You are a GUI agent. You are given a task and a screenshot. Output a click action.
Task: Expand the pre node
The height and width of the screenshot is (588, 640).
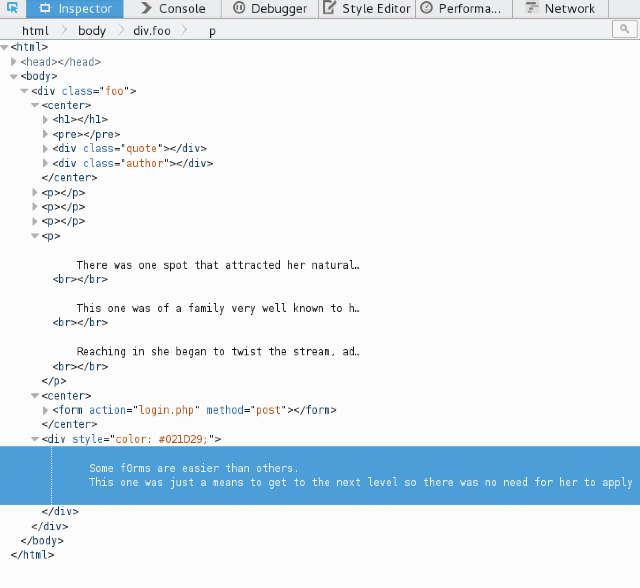pyautogui.click(x=45, y=134)
